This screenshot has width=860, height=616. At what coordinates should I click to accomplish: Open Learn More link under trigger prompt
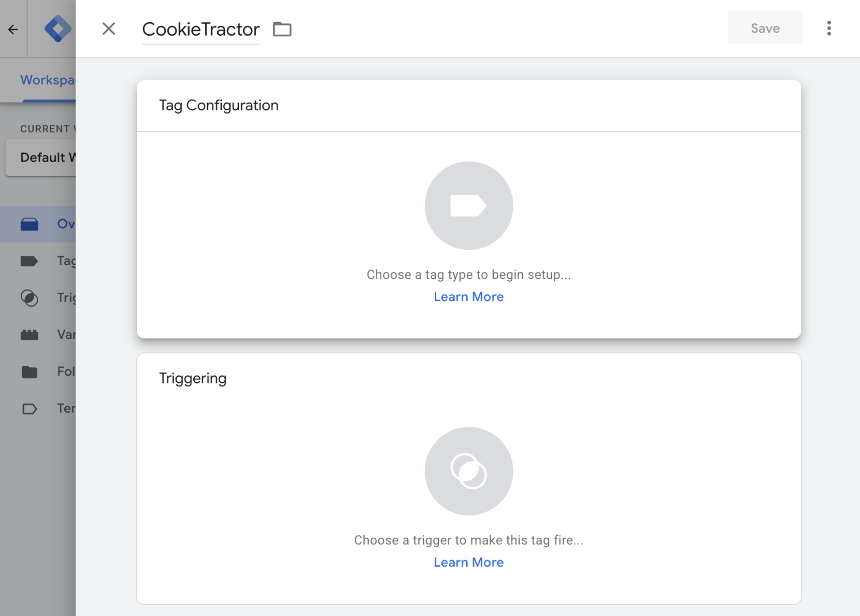[468, 562]
